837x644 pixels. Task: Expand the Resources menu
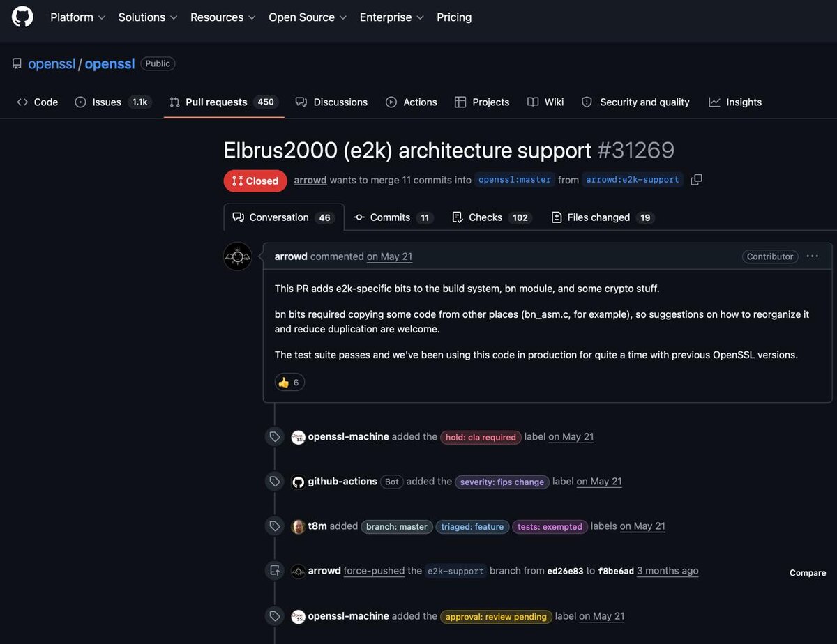pos(223,17)
